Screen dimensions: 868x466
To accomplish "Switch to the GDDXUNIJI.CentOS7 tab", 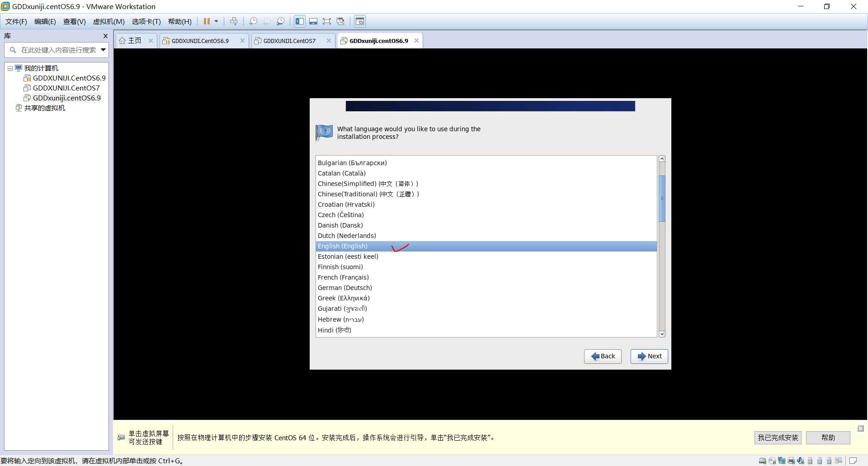I will (x=289, y=41).
